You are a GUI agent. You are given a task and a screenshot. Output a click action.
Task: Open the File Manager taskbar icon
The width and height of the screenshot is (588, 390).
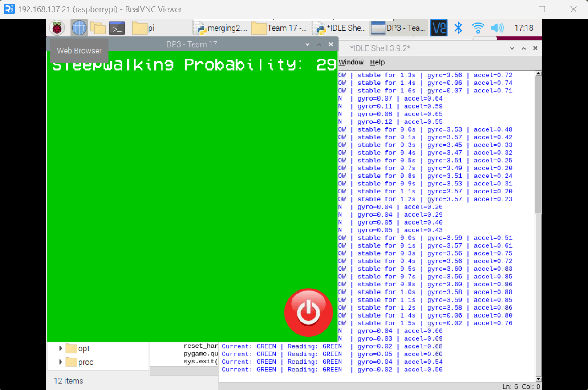pyautogui.click(x=99, y=28)
